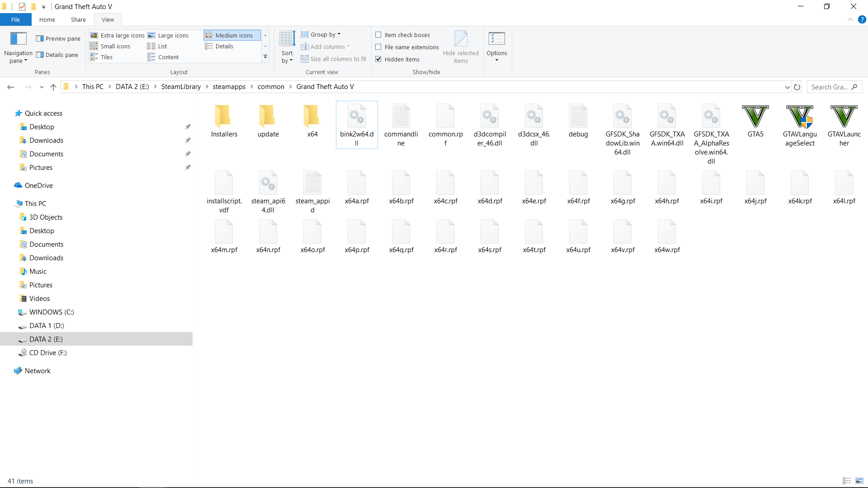Screen dimensions: 868x488
Task: Toggle File name extensions checkbox
Action: [x=378, y=47]
